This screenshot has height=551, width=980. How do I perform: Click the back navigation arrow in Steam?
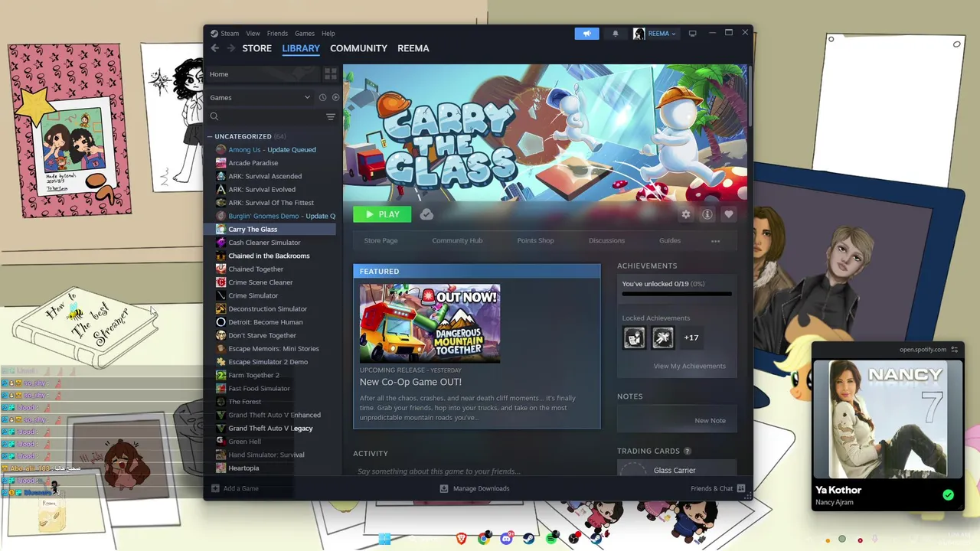point(214,48)
